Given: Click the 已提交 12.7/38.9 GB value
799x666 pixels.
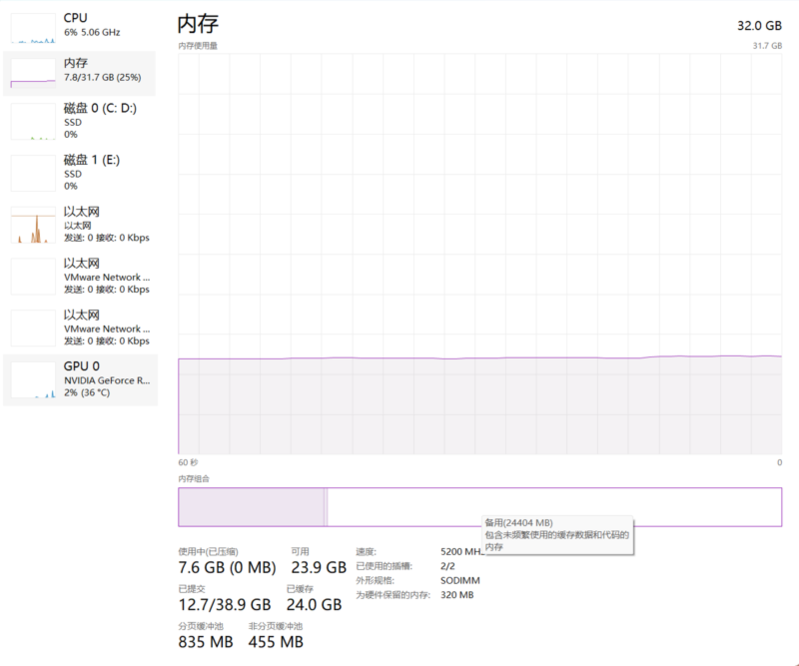Looking at the screenshot, I should tap(224, 605).
